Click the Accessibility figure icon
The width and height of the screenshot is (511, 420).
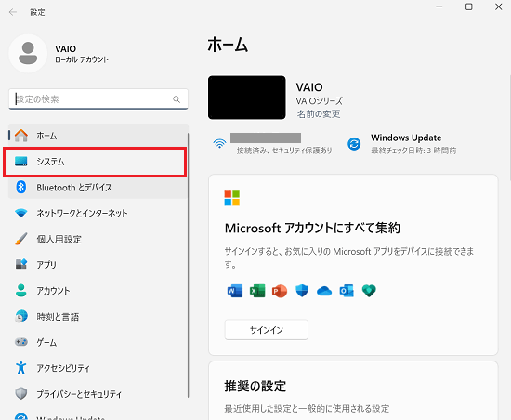[x=21, y=368]
